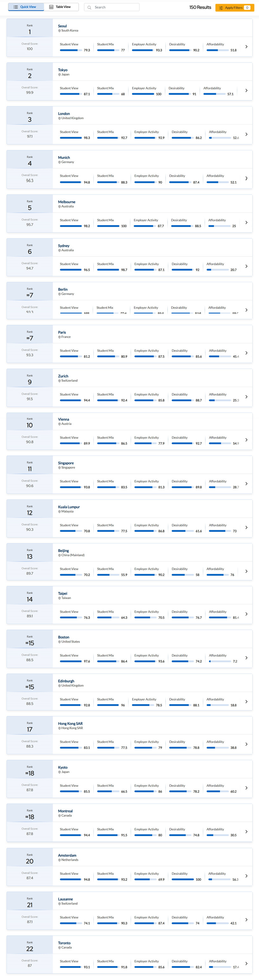Expand the Melbourne row chevron
259x980 pixels.
[x=246, y=222]
